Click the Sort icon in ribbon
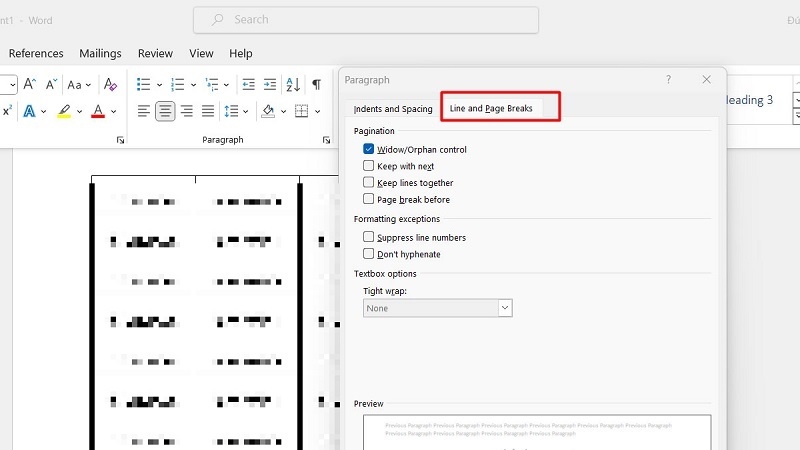The width and height of the screenshot is (800, 450). pos(293,85)
